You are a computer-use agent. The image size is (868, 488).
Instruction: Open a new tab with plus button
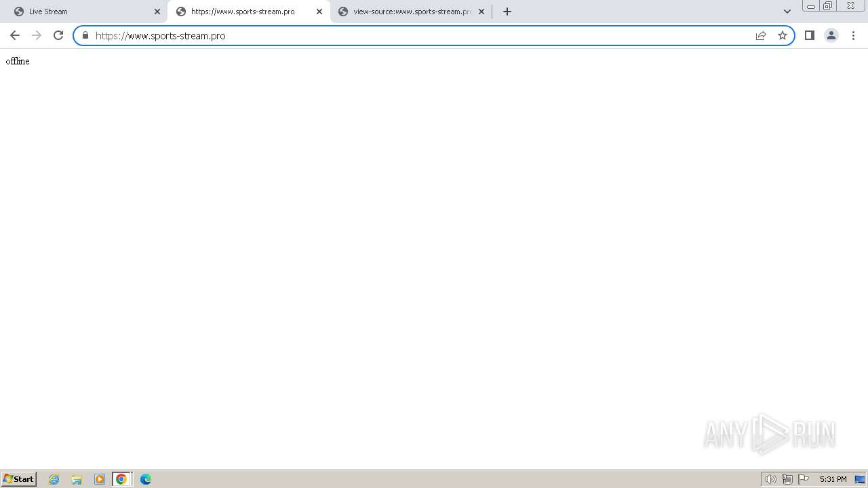click(x=507, y=12)
